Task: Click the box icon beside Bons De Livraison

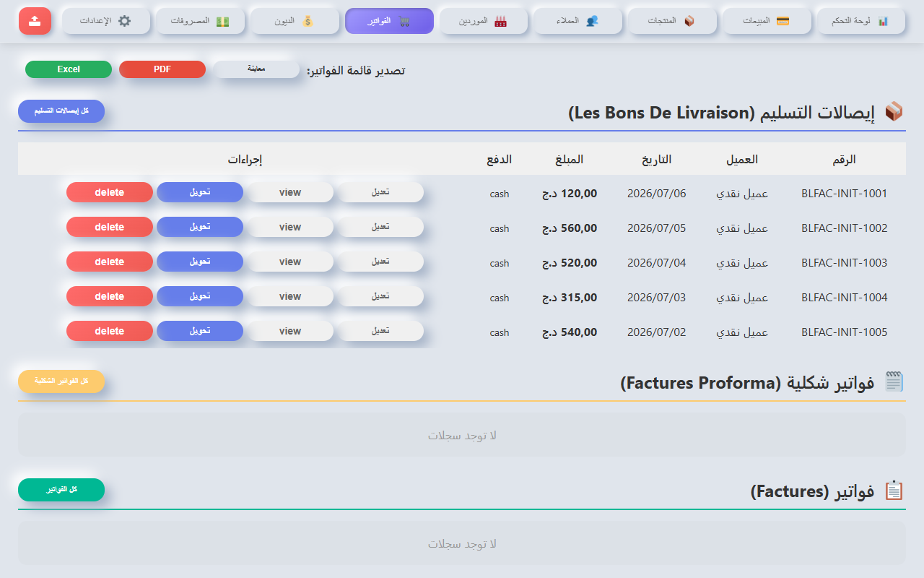Action: point(894,112)
